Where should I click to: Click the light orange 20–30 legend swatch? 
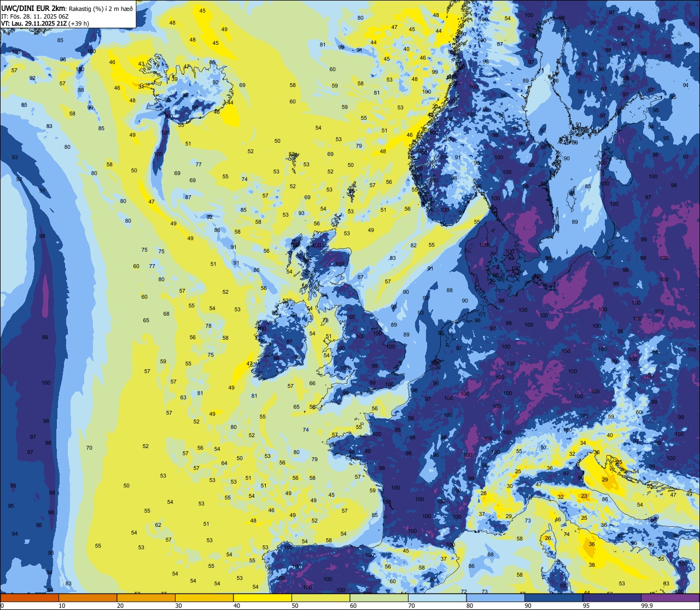(146, 597)
